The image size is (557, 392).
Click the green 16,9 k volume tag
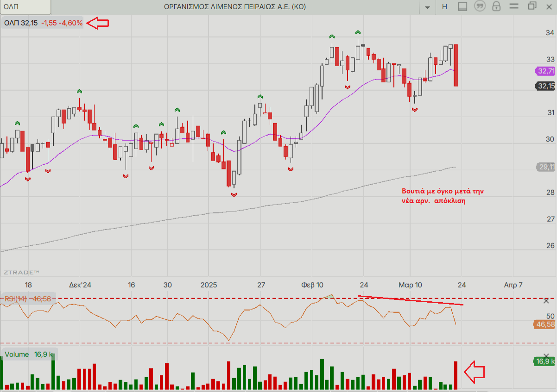544,361
